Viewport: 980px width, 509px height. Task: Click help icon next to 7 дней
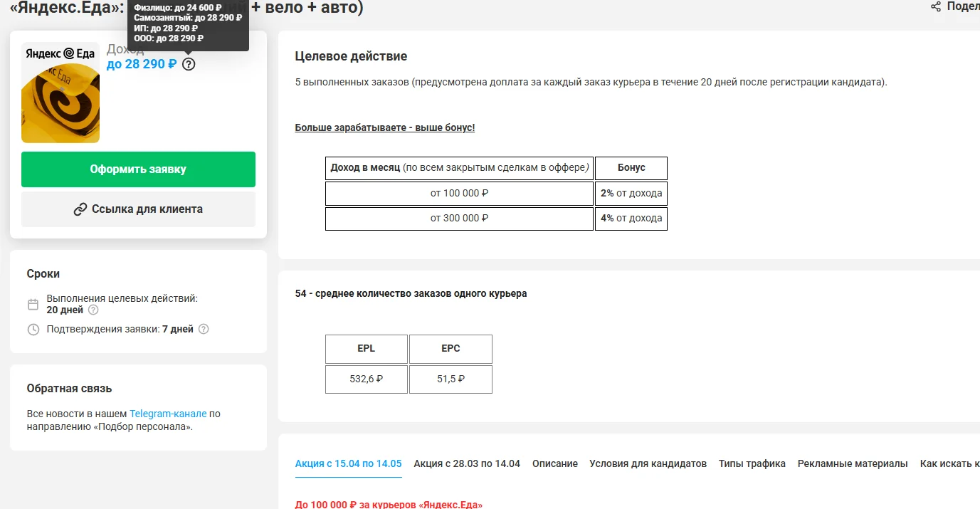[204, 329]
